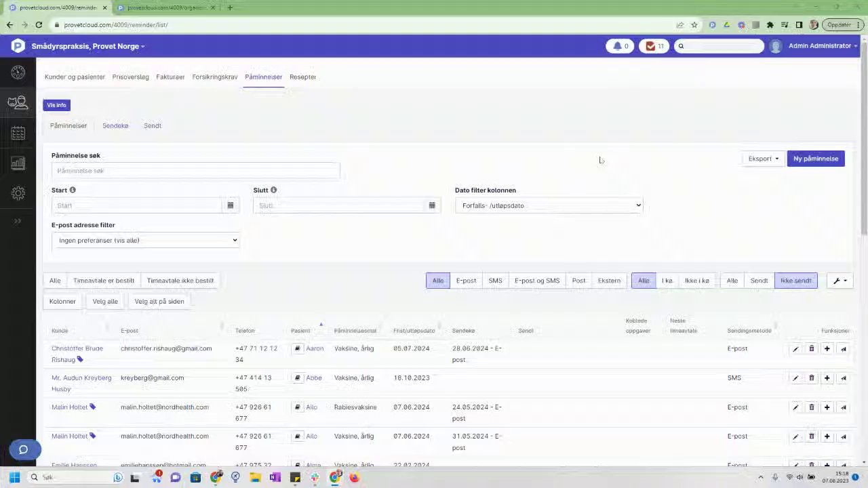Image resolution: width=868 pixels, height=488 pixels.
Task: Click Velg alt på siden button
Action: point(159,302)
